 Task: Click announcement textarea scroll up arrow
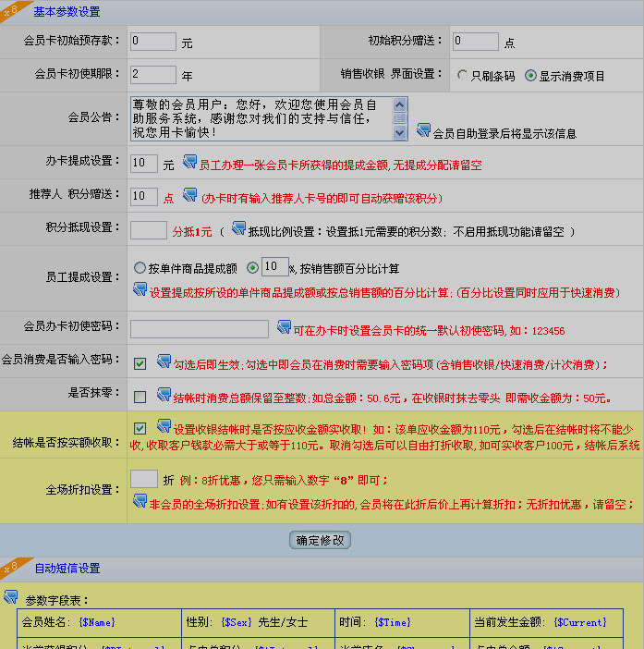(x=399, y=104)
